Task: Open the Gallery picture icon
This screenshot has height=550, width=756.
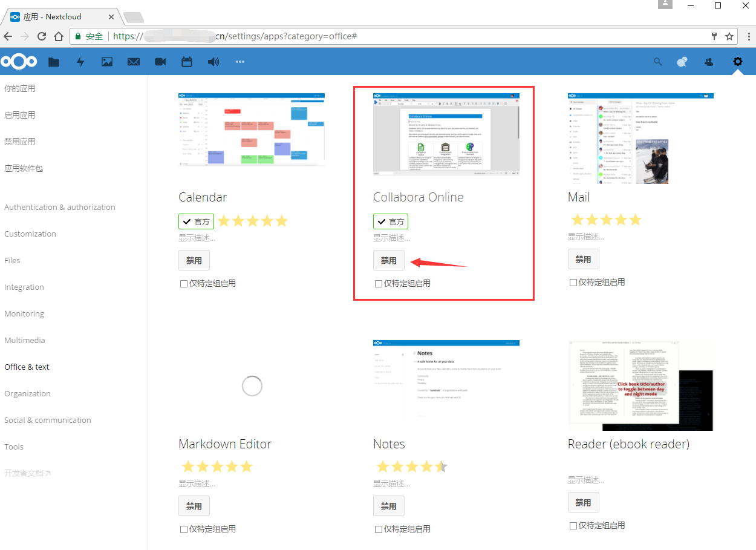Action: point(106,61)
